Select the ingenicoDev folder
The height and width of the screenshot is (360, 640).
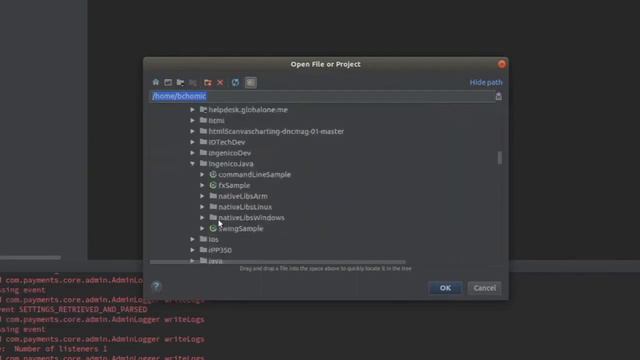coord(229,153)
